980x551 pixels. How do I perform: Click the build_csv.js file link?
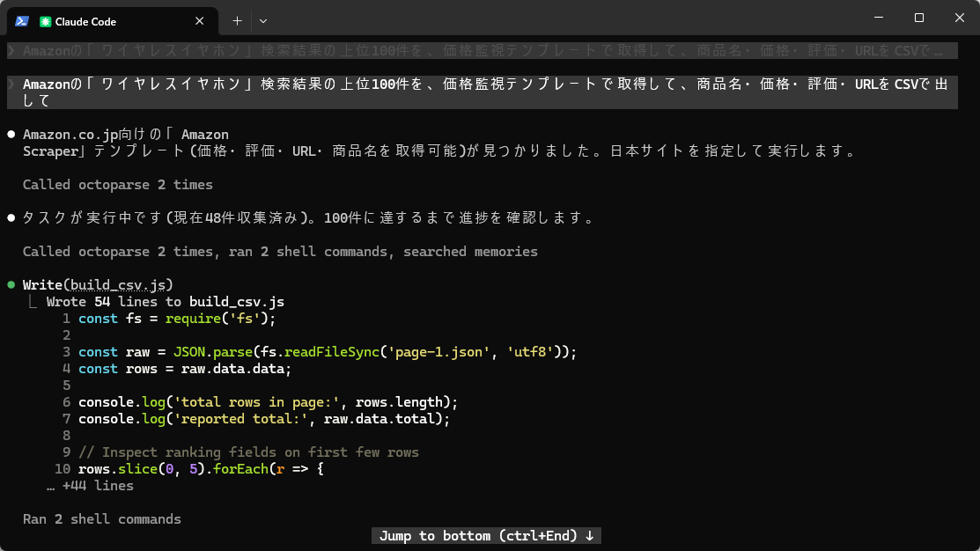[x=118, y=285]
